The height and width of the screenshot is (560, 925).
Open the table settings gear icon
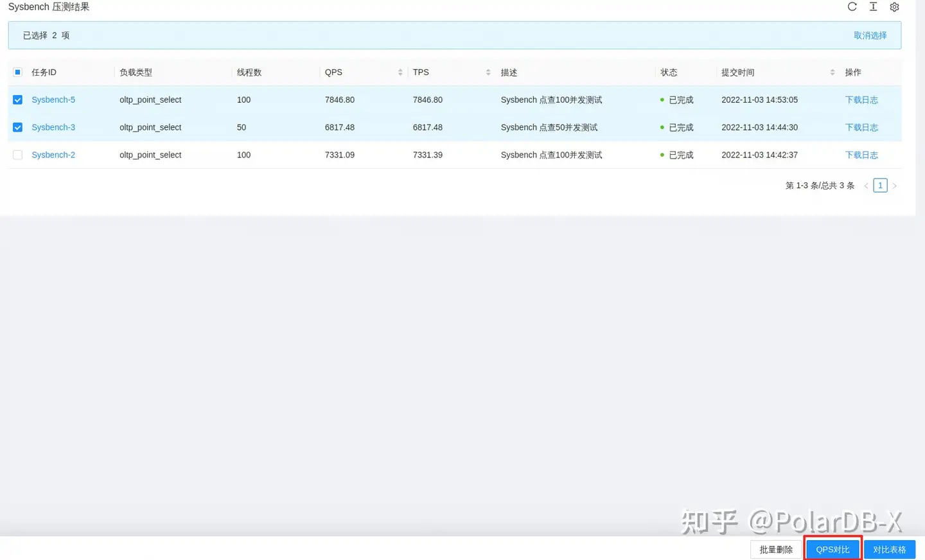point(894,6)
